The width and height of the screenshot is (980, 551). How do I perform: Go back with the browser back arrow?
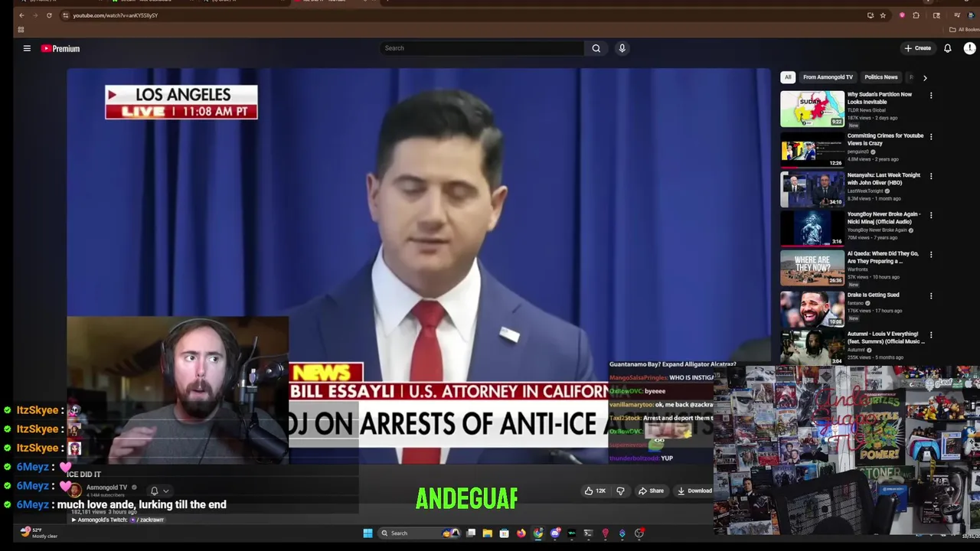21,15
